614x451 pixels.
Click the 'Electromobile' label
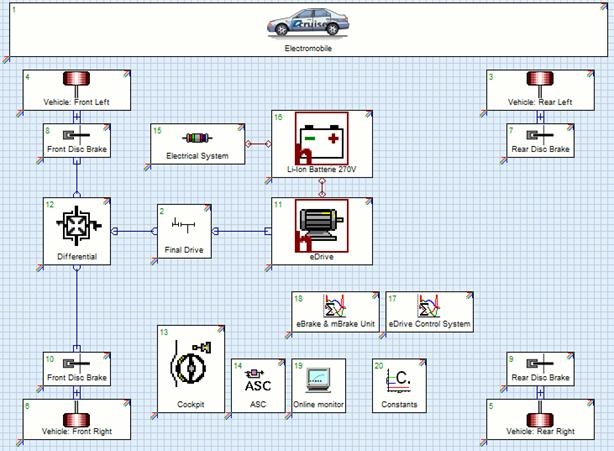click(x=308, y=49)
